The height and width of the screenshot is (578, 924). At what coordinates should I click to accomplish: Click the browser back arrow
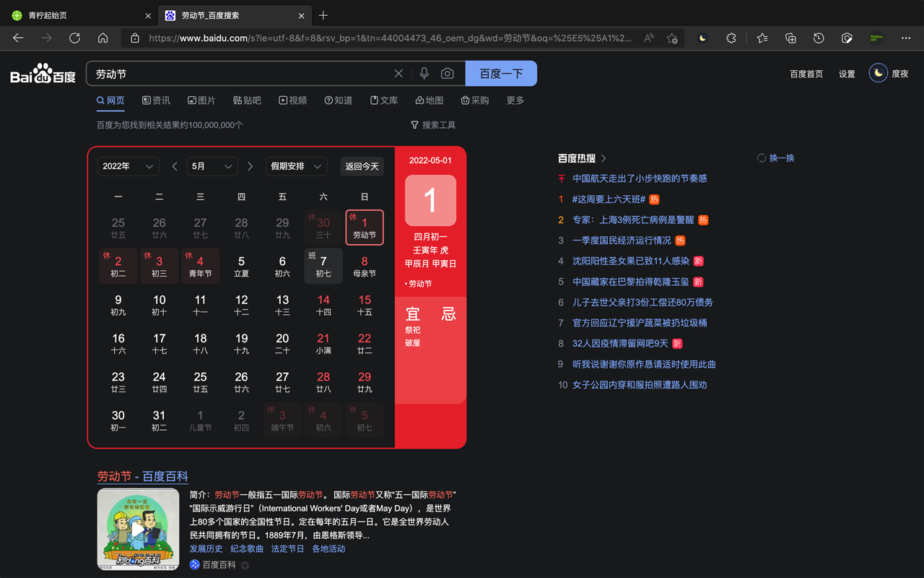(18, 38)
